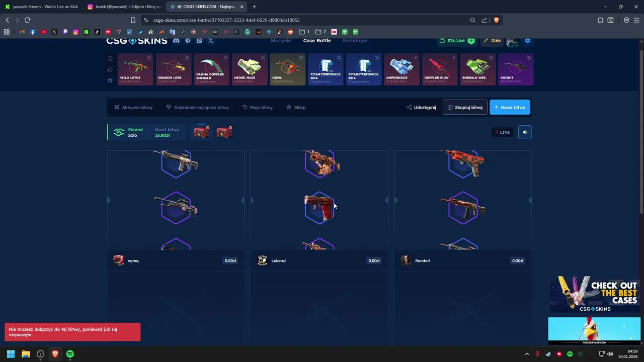Open the Howl drop card
Screen dimensions: 644x362
[288, 69]
